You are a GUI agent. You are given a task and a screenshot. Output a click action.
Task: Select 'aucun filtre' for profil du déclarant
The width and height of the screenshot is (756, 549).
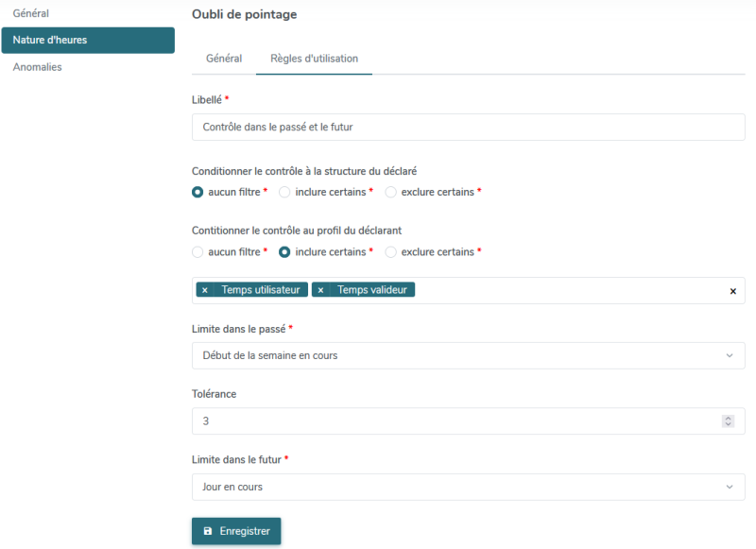click(x=198, y=252)
